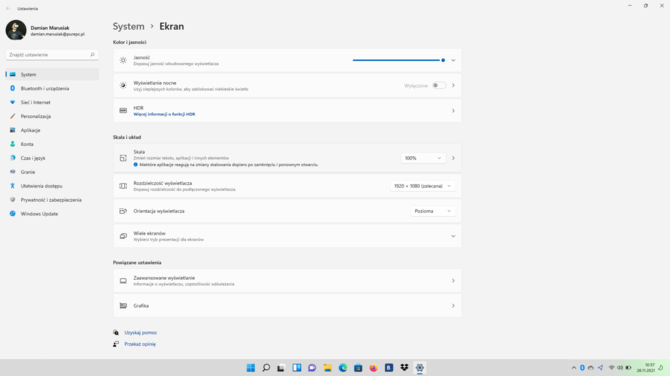Screen dimensions: 670x376
Task: Open Orientacja wyświetlacza Pozioma dropdown
Action: coord(433,211)
